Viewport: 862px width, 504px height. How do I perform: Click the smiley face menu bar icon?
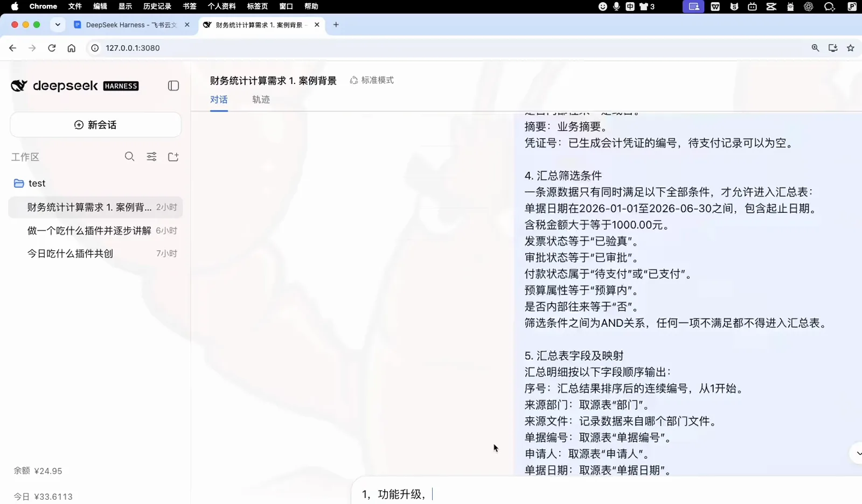603,6
